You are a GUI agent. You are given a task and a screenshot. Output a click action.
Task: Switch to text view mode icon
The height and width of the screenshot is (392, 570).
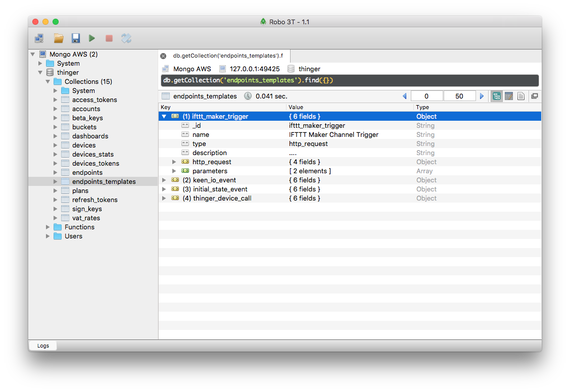(521, 96)
